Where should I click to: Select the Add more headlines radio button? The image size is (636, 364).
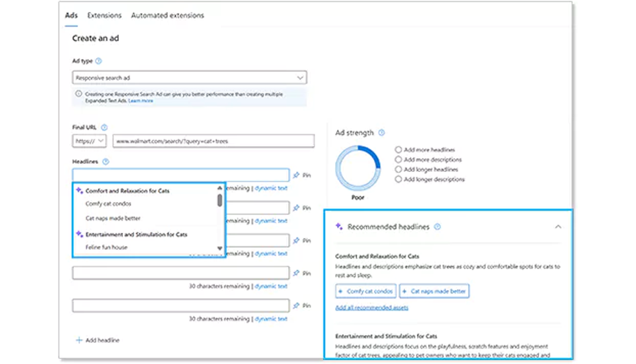pos(397,150)
